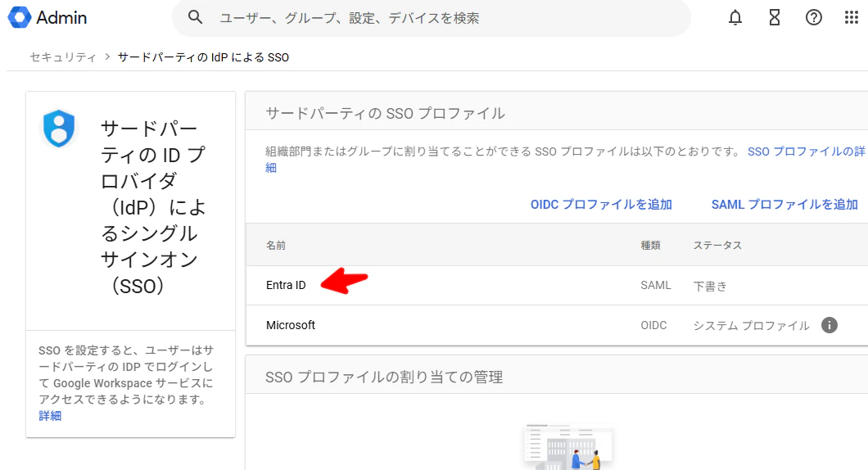
Task: Click the info icon beside システム プロファイル
Action: pyautogui.click(x=830, y=325)
